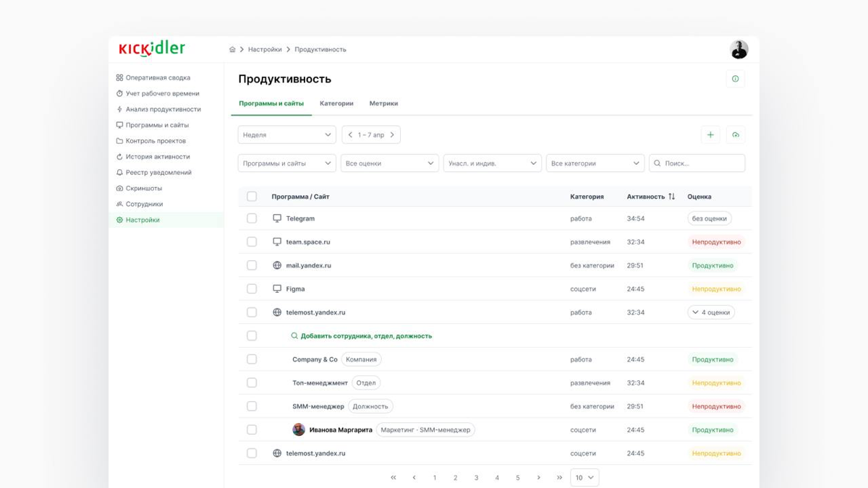Switch to Программы и сайты tab

point(271,103)
